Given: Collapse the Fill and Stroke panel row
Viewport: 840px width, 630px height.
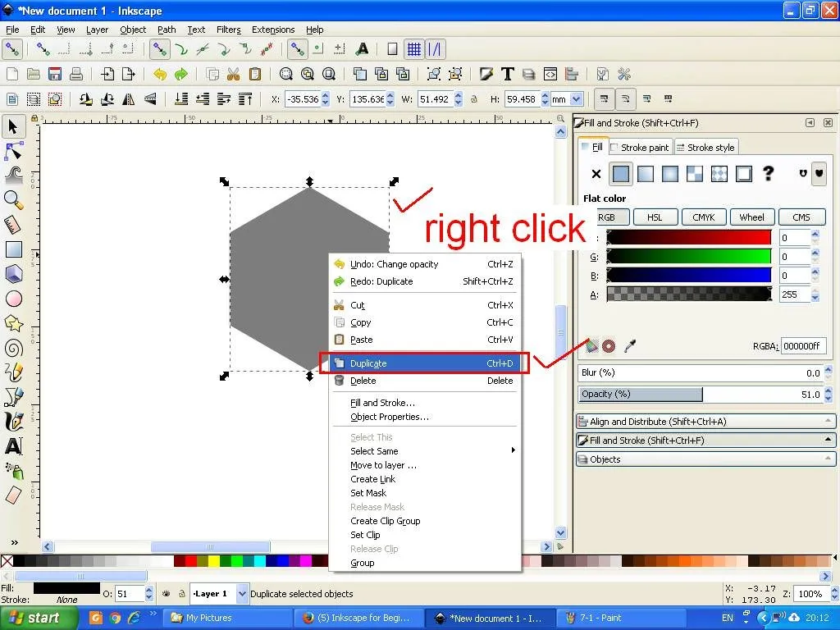Looking at the screenshot, I should pyautogui.click(x=705, y=441).
